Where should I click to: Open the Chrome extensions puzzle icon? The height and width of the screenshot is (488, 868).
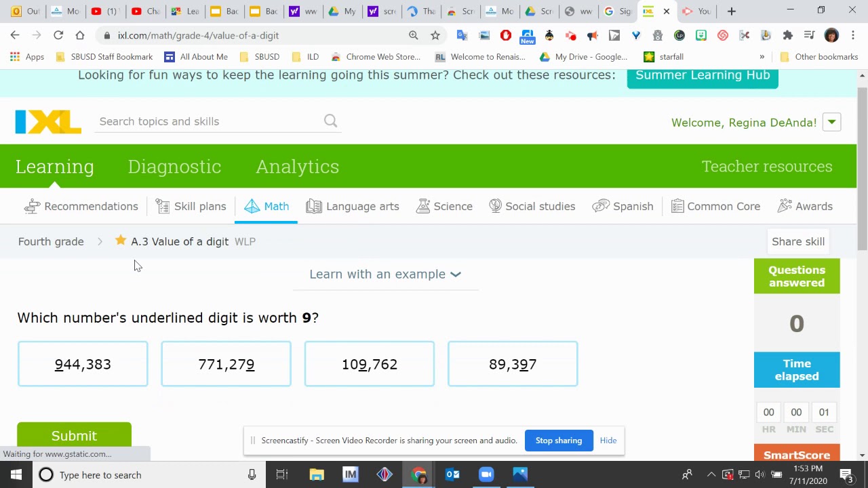click(787, 35)
